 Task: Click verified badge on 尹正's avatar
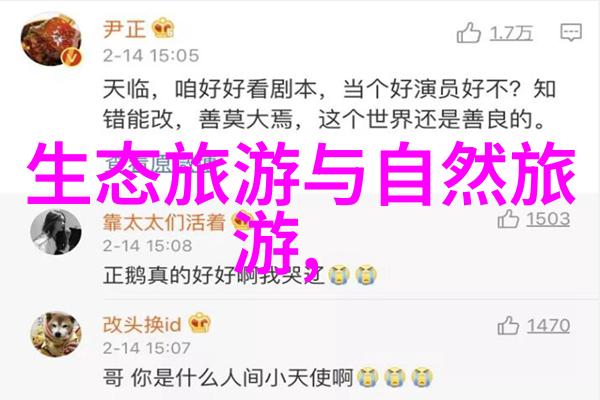click(72, 57)
